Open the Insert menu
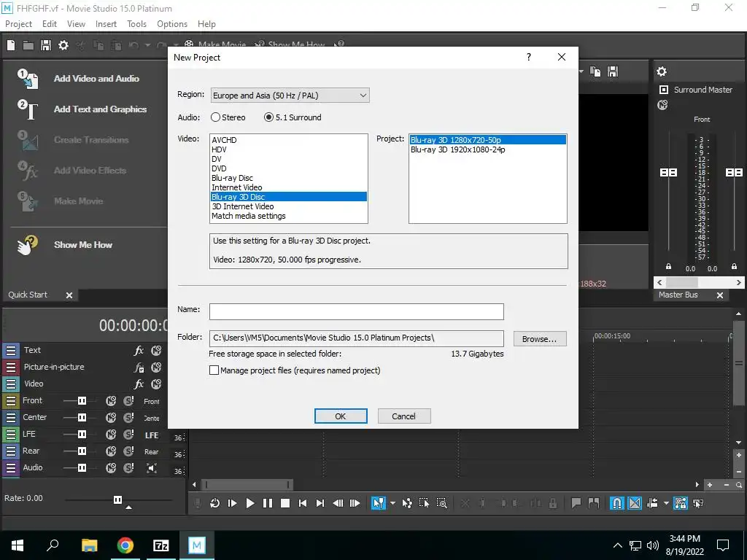 (x=106, y=24)
